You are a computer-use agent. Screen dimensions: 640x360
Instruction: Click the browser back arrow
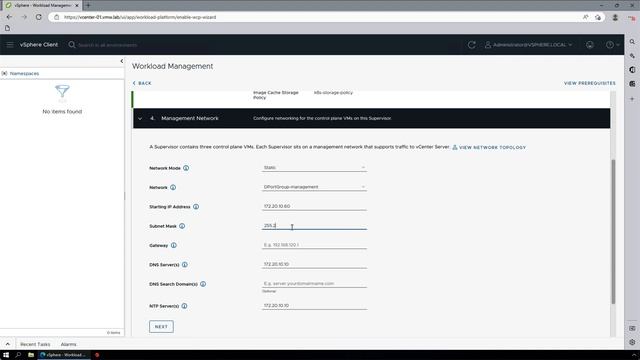[9, 17]
